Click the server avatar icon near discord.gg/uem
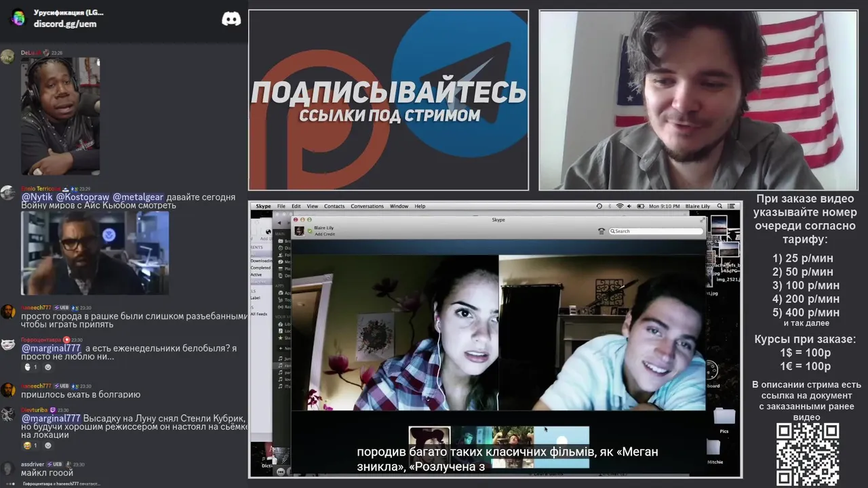The width and height of the screenshot is (868, 488). point(18,18)
